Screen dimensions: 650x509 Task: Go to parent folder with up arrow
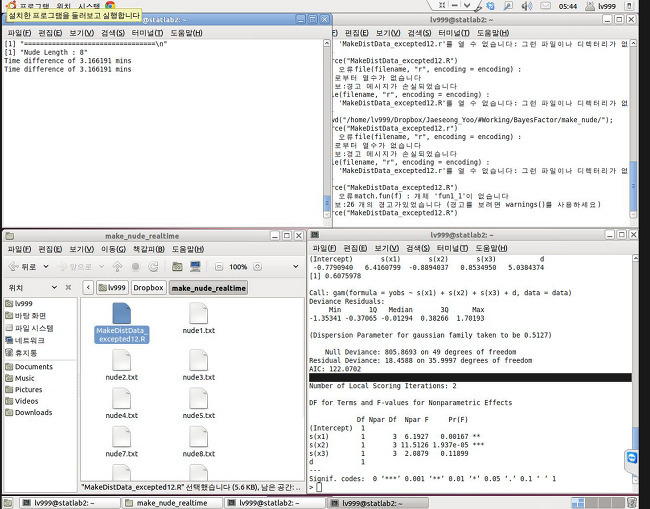117,267
